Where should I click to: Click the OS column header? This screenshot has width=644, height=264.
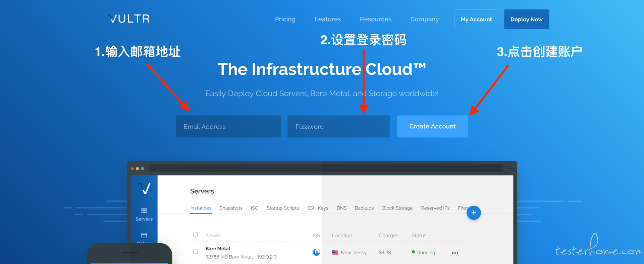(x=316, y=236)
